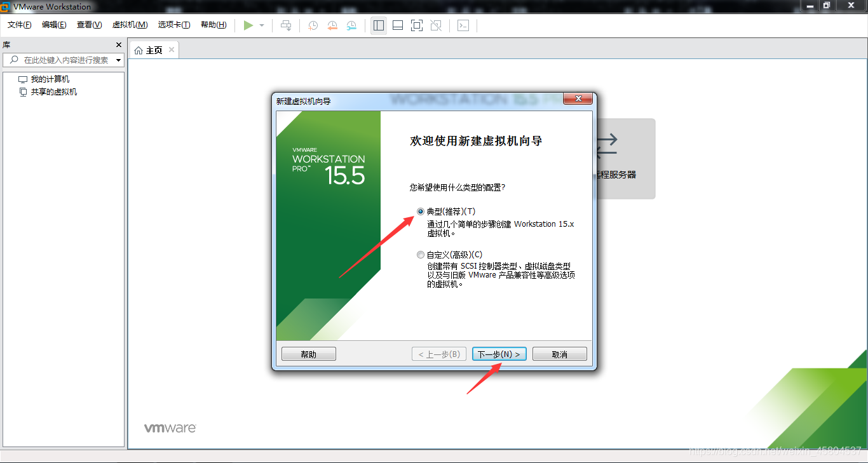Screen dimensions: 868x463
Task: Open the 查看(V) menu
Action: pos(89,25)
